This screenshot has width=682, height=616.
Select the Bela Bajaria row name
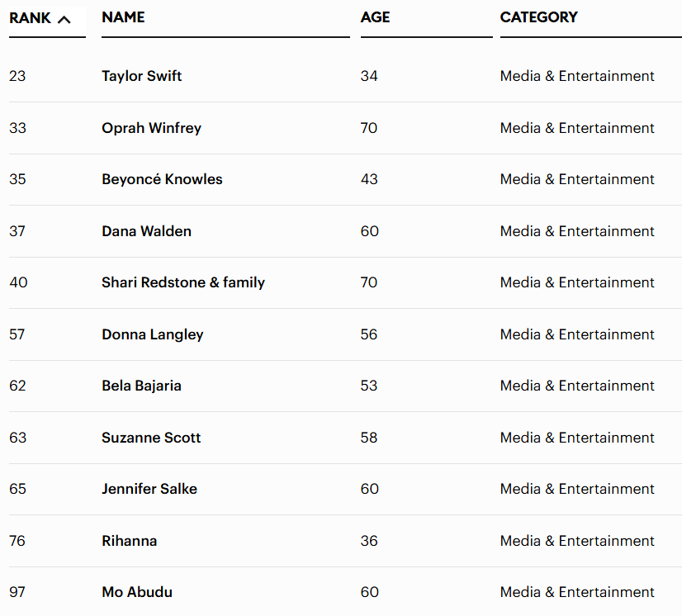point(141,386)
